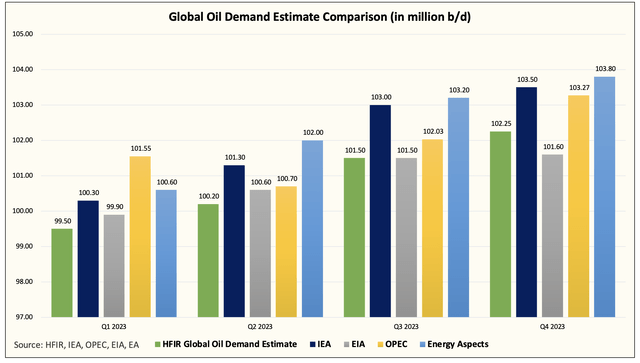Select the Q4 2023 gray EIA bar

[x=553, y=236]
